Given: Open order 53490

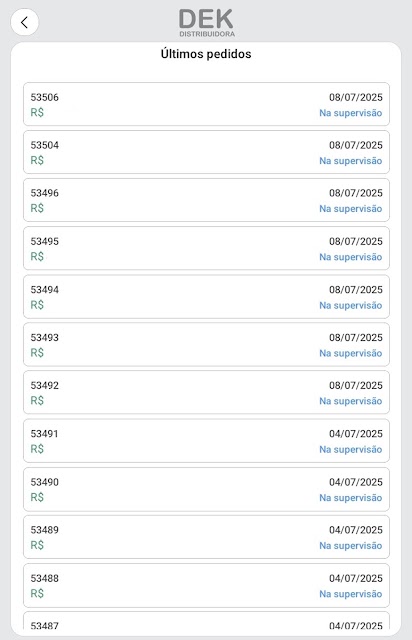Looking at the screenshot, I should click(206, 489).
